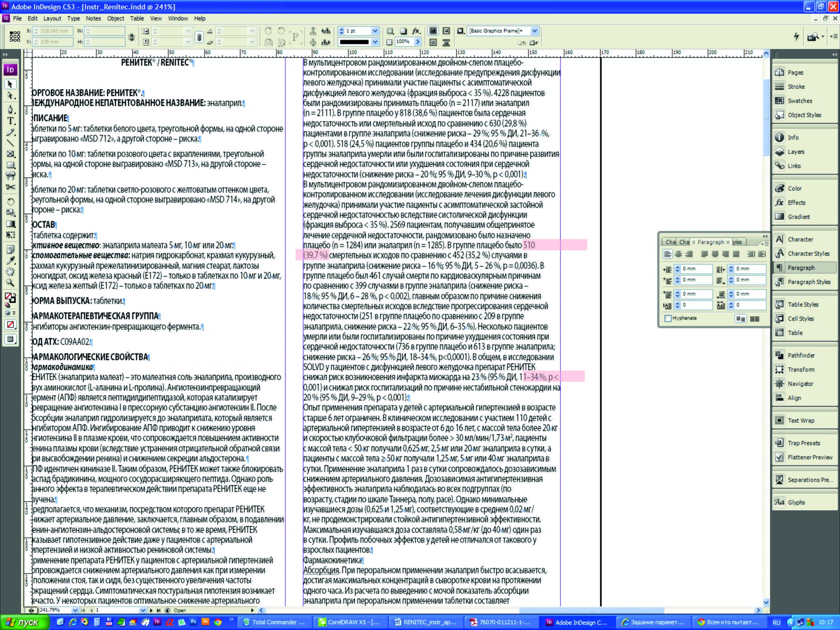The width and height of the screenshot is (840, 630).
Task: Click the fill and stroke color swatch
Action: point(10,298)
